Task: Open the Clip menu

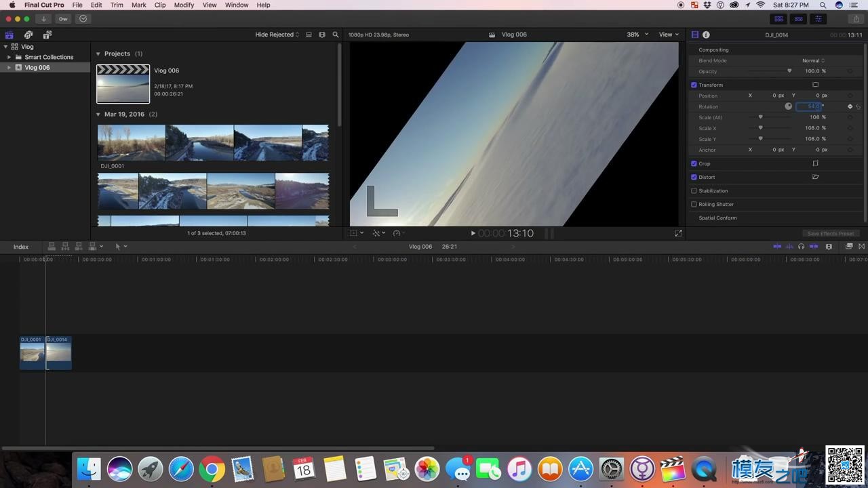Action: pyautogui.click(x=160, y=5)
